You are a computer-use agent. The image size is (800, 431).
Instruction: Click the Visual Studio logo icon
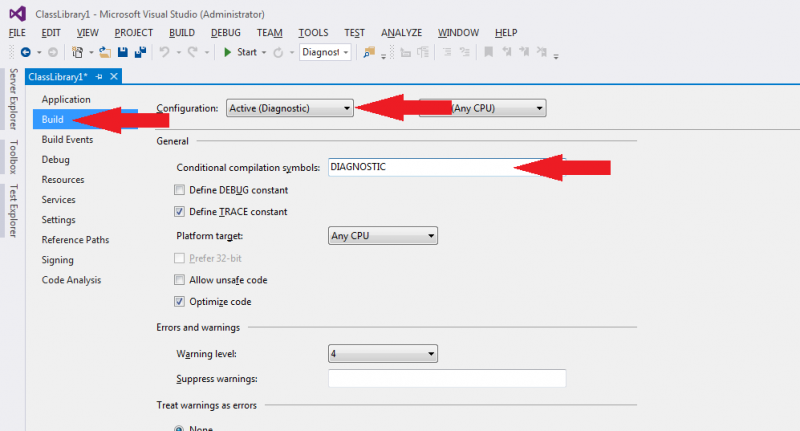(17, 13)
